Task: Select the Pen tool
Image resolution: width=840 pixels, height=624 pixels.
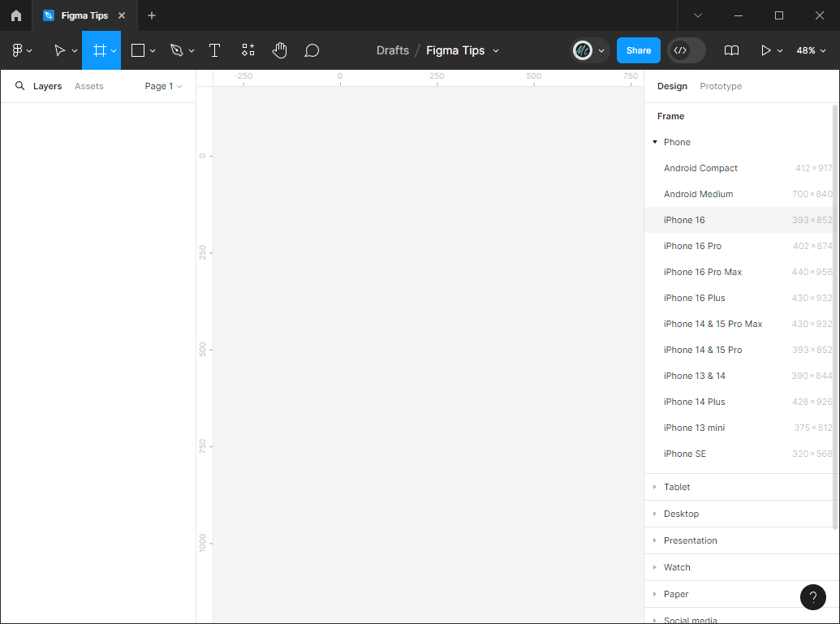Action: pos(176,50)
